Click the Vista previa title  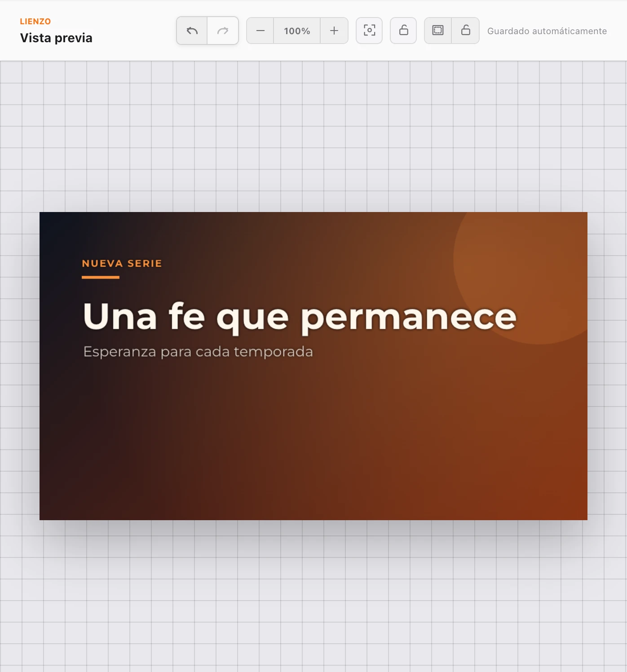(56, 38)
